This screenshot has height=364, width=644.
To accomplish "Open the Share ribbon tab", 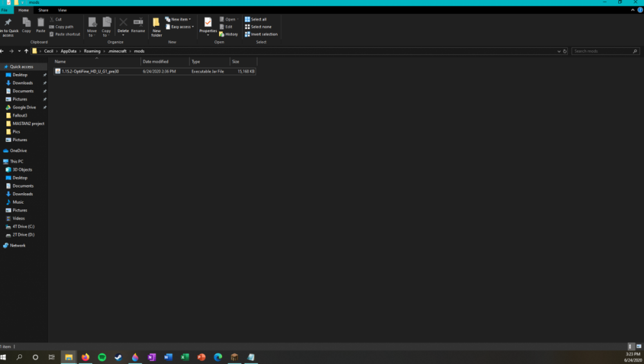I will click(43, 10).
